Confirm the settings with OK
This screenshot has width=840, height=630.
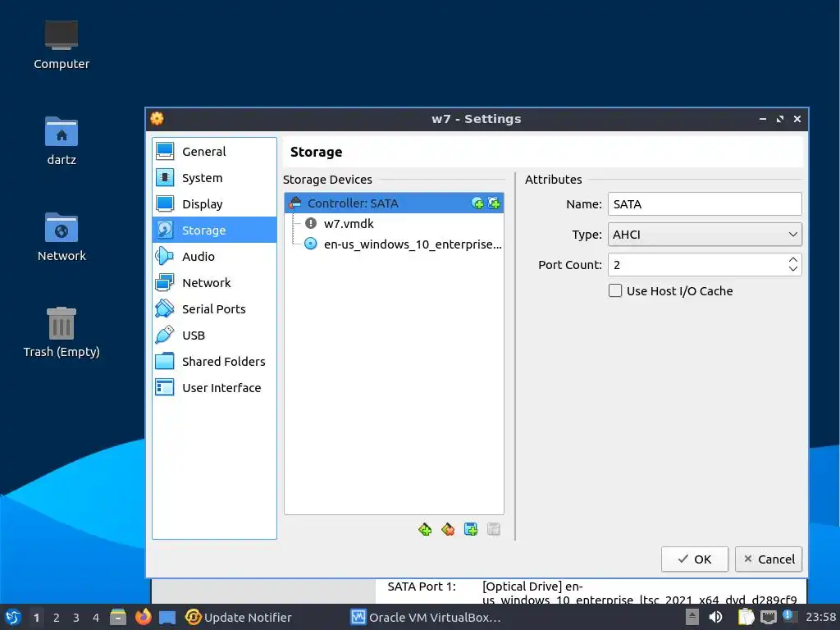[694, 559]
